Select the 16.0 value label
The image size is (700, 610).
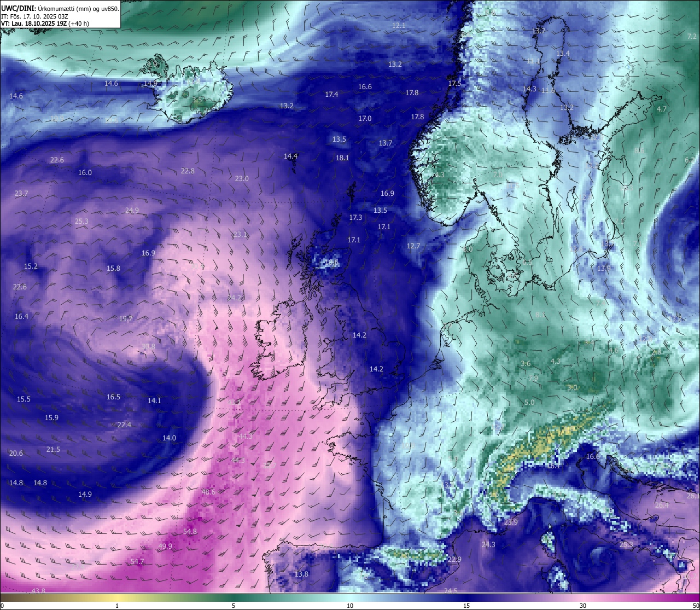click(85, 173)
